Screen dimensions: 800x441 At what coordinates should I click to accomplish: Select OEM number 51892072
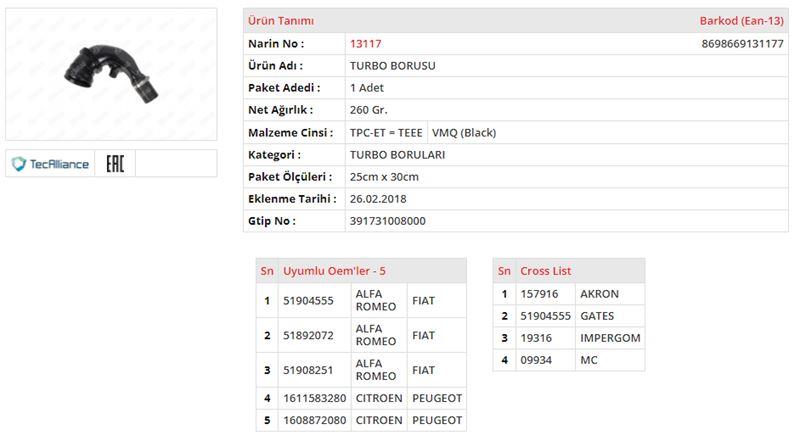[x=308, y=335]
